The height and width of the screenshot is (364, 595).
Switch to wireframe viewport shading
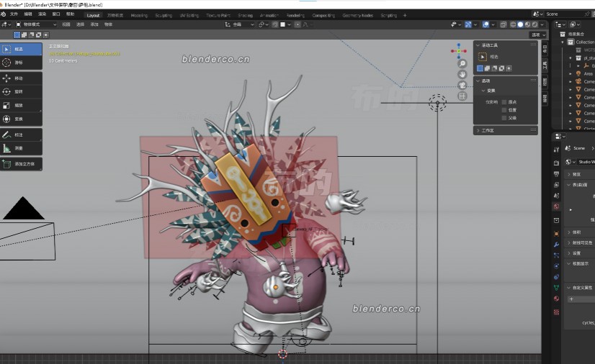pos(513,24)
